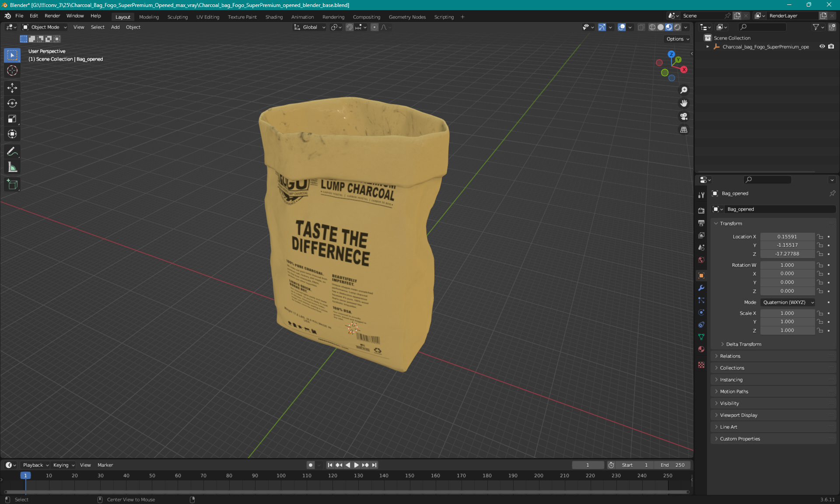The image size is (840, 504).
Task: Toggle the camera view icon
Action: pos(684,116)
